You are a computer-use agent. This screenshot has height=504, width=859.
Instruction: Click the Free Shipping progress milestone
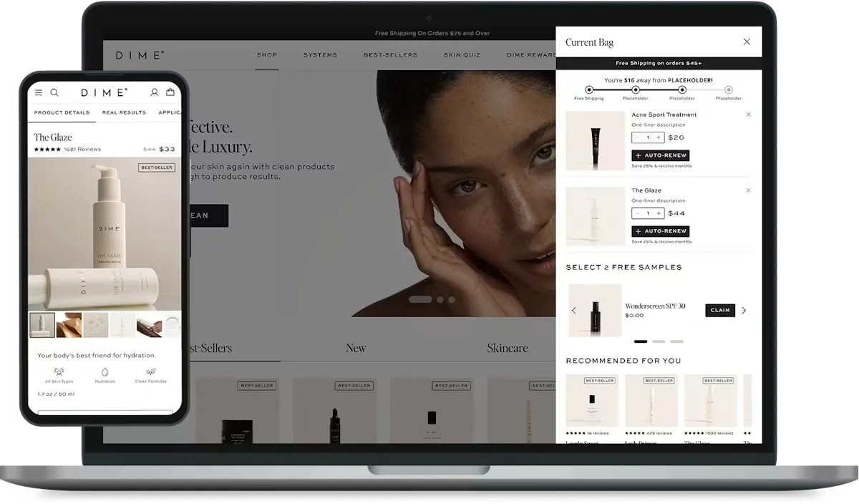589,90
